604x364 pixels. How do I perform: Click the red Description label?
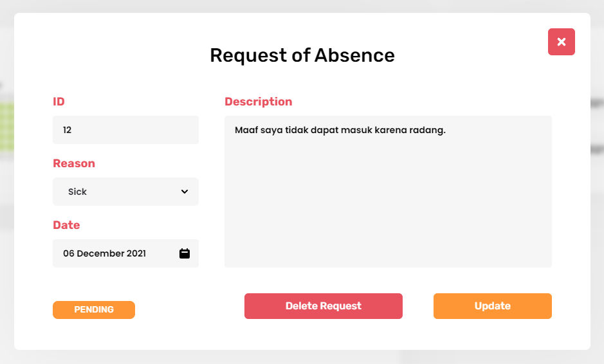tap(258, 102)
